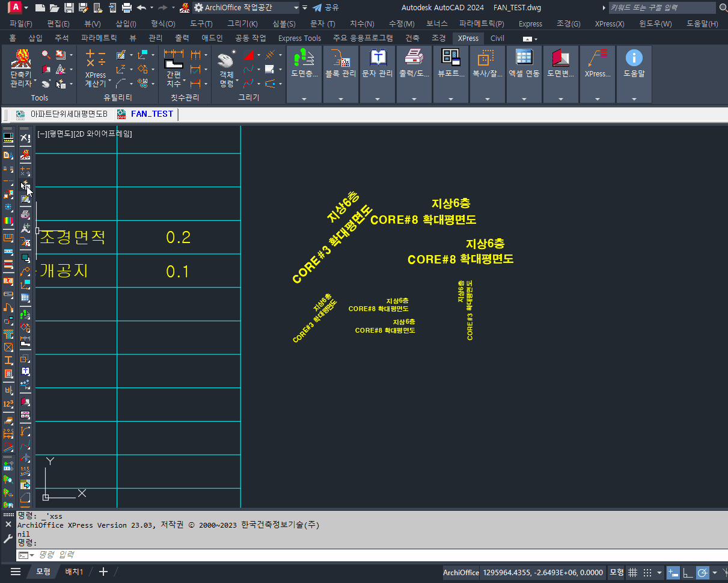Click the [2D 와이어프레임] visual style label
Image resolution: width=728 pixels, height=583 pixels.
coord(102,134)
